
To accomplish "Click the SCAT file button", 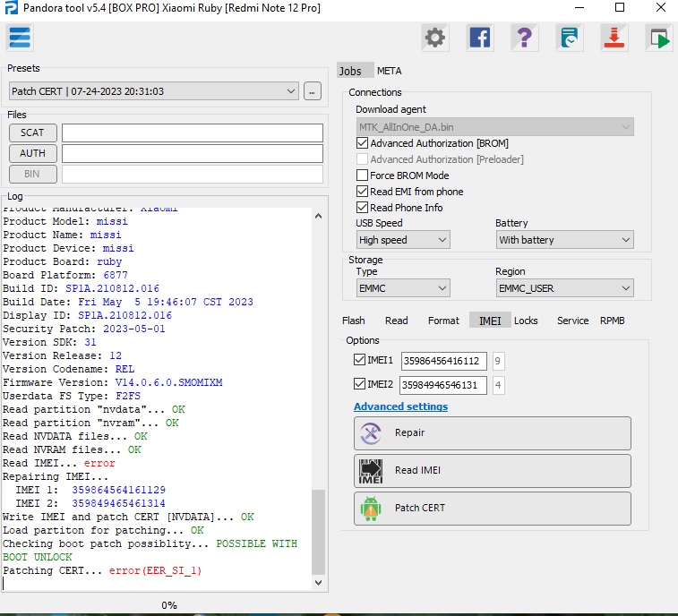I will pos(32,133).
